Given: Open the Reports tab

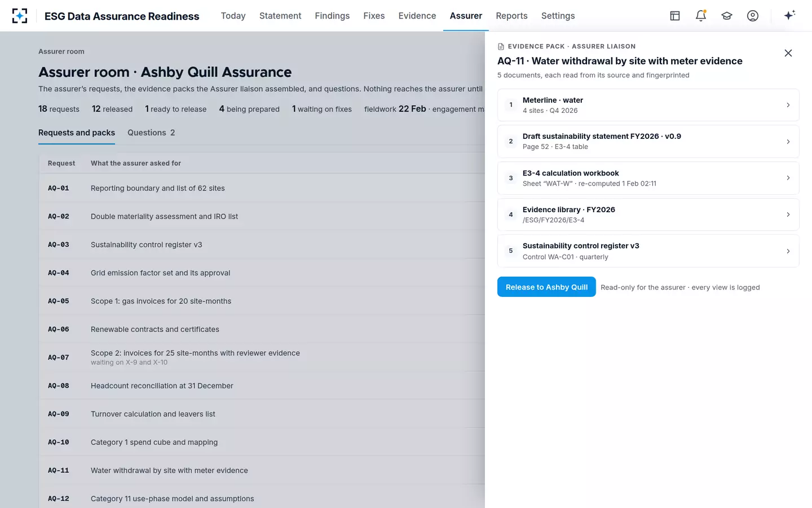Looking at the screenshot, I should 511,16.
